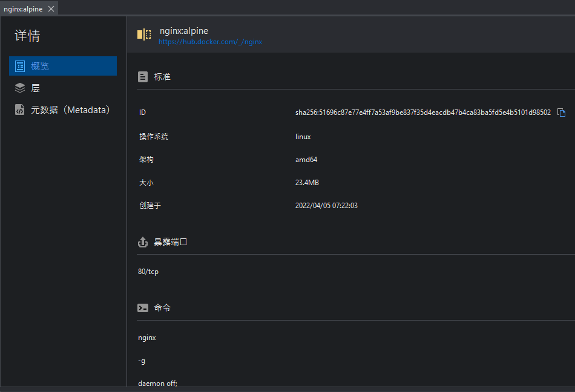575x392 pixels.
Task: Click the metadata code file icon
Action: click(20, 109)
